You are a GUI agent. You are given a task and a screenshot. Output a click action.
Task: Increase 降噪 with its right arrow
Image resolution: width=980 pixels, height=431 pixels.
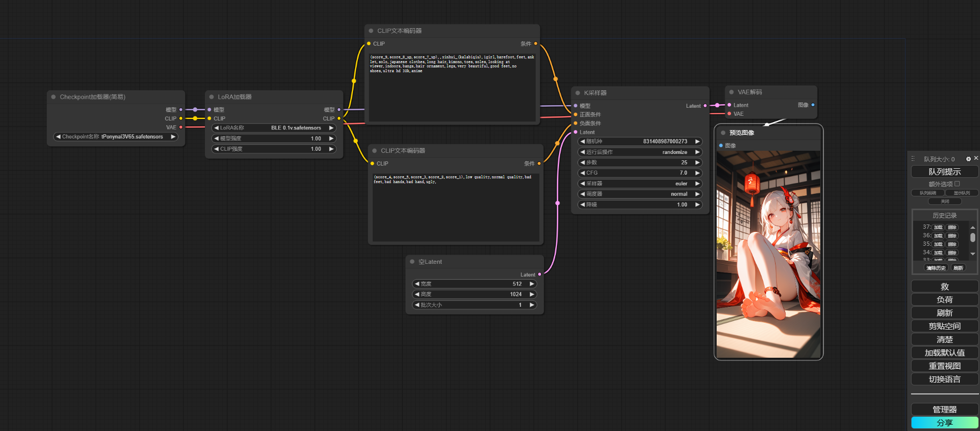[698, 204]
